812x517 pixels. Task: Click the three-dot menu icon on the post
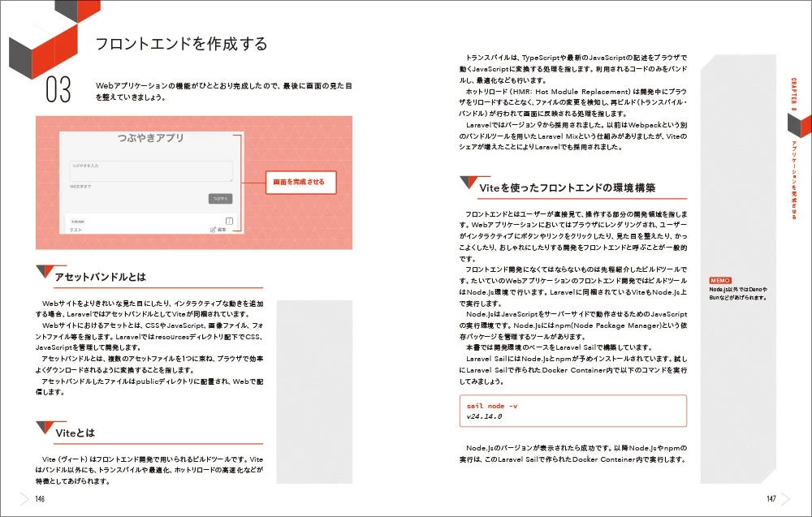coord(229,221)
